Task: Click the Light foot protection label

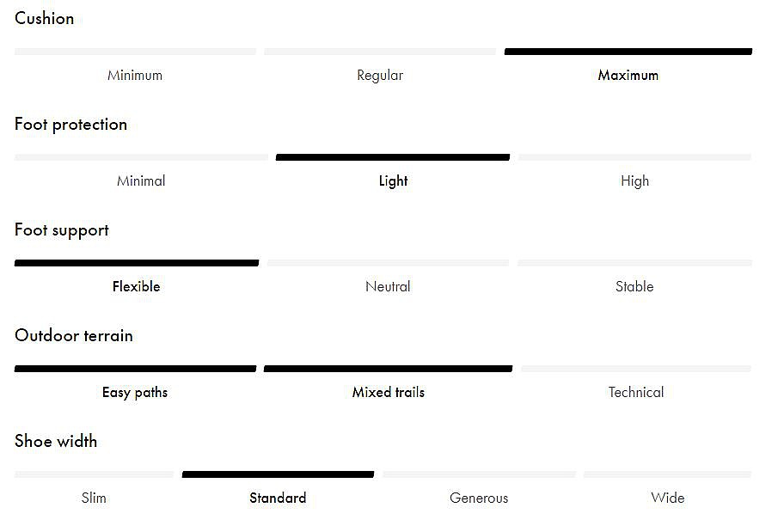Action: 393,181
